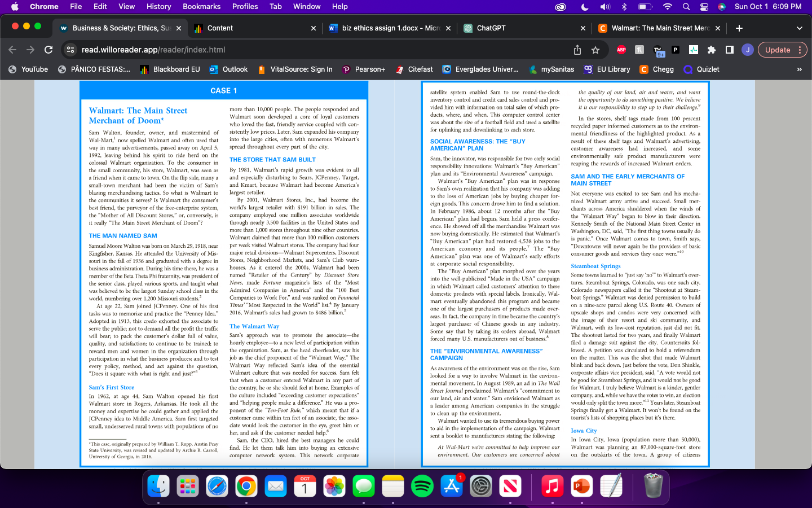Click the reload page icon
812x508 pixels.
[48, 50]
